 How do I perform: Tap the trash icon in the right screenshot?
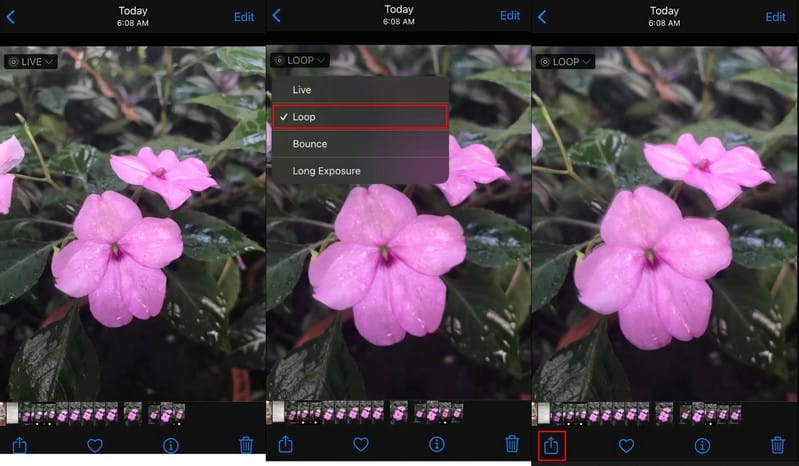tap(778, 445)
